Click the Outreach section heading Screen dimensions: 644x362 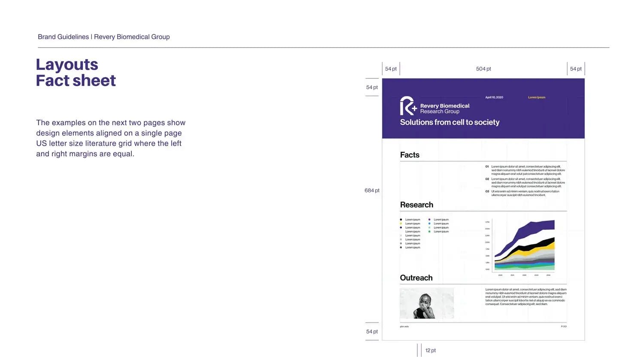tap(416, 278)
